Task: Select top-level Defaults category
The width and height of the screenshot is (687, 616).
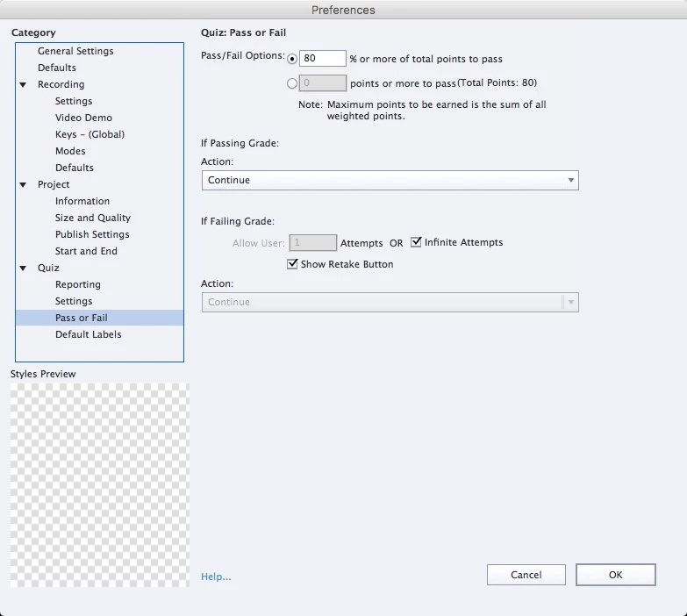Action: [x=57, y=68]
